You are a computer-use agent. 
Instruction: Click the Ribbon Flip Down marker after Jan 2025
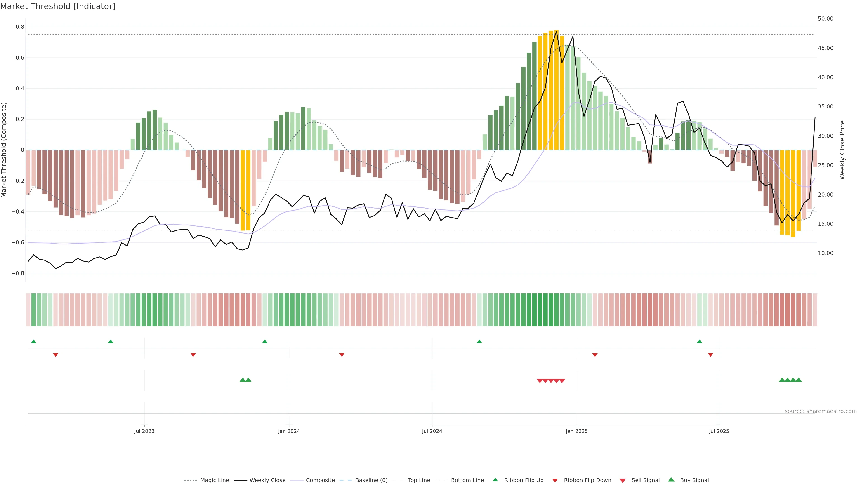(x=595, y=355)
